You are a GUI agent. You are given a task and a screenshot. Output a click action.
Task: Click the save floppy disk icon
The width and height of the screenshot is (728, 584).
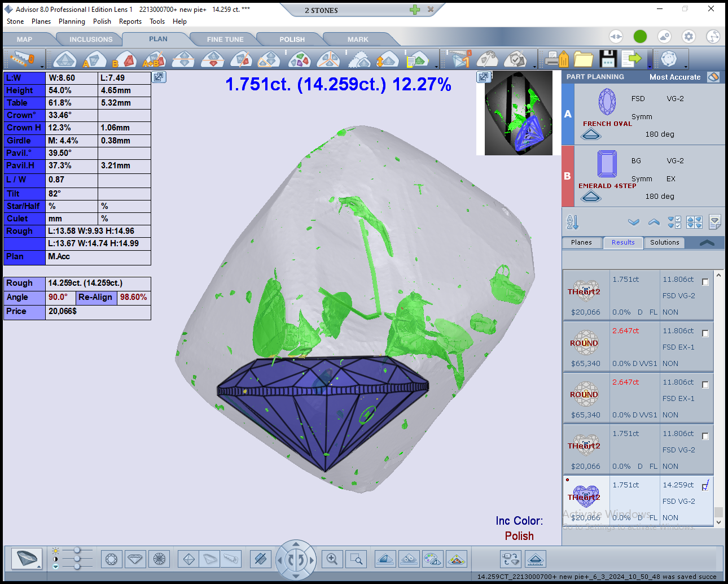(607, 59)
